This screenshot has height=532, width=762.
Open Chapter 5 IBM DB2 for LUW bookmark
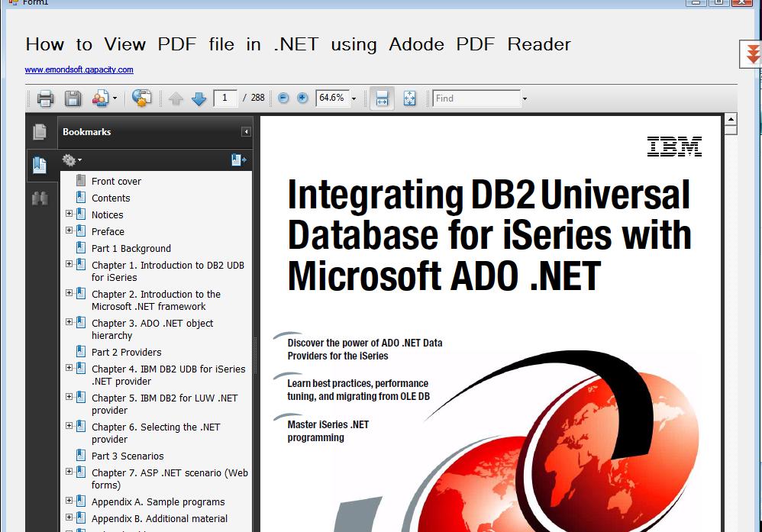(x=164, y=405)
